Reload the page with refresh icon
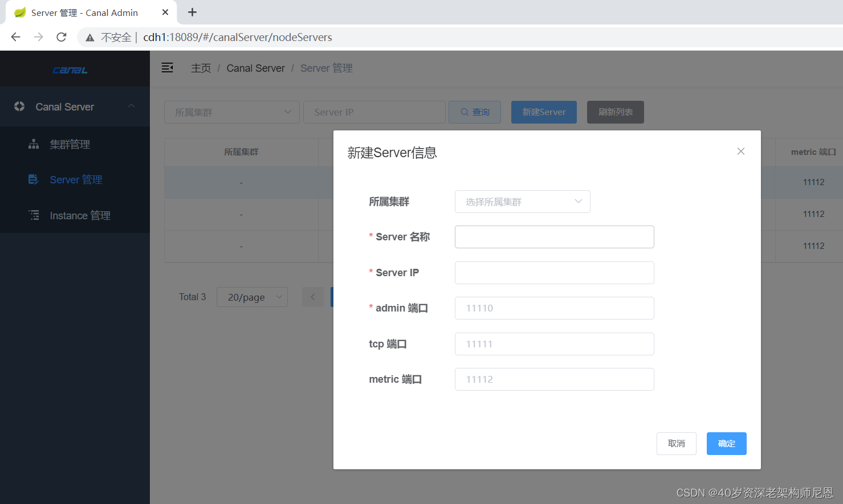Viewport: 843px width, 504px height. coord(62,37)
